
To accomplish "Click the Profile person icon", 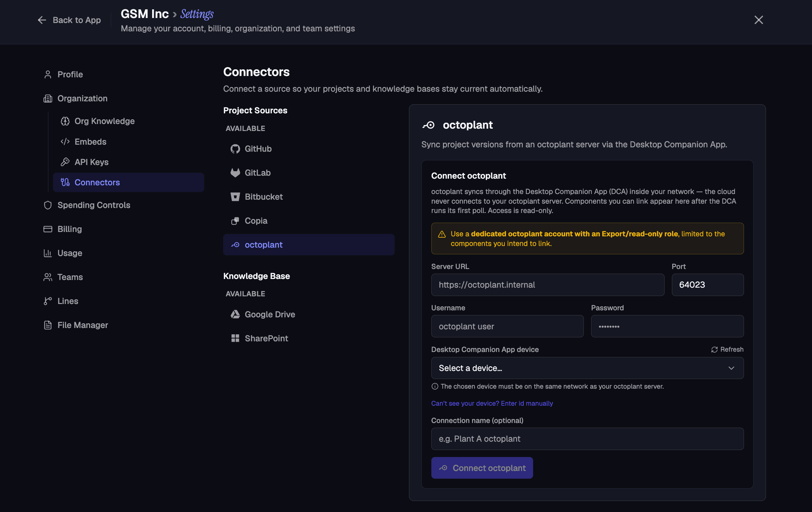I will click(x=48, y=74).
